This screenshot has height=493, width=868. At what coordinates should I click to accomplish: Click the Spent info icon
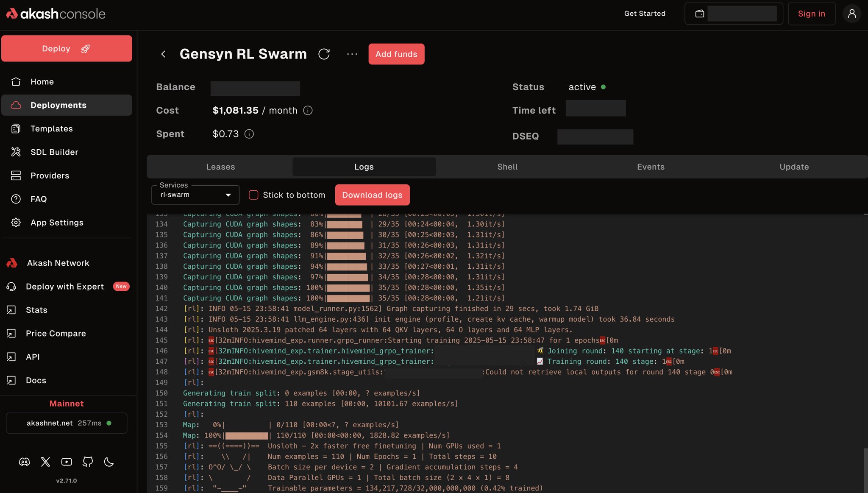point(249,134)
